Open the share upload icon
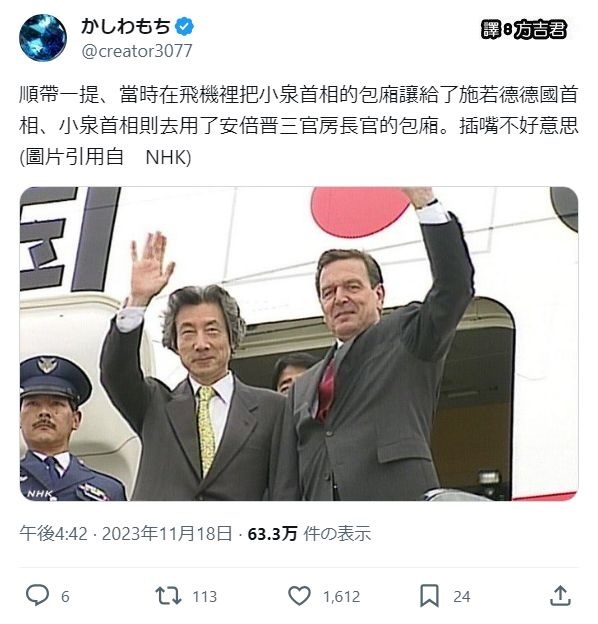The height and width of the screenshot is (624, 598). click(560, 595)
